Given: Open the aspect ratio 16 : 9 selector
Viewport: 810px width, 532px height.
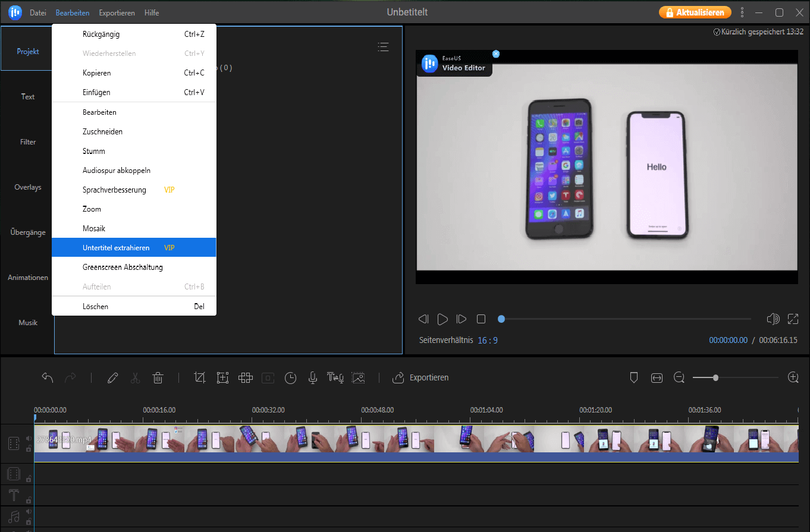Looking at the screenshot, I should point(488,341).
